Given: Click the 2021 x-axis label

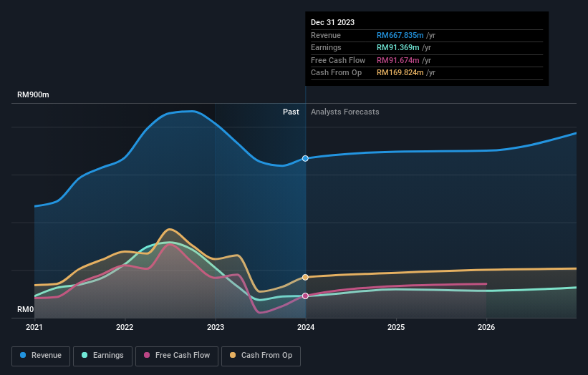Looking at the screenshot, I should pos(34,327).
